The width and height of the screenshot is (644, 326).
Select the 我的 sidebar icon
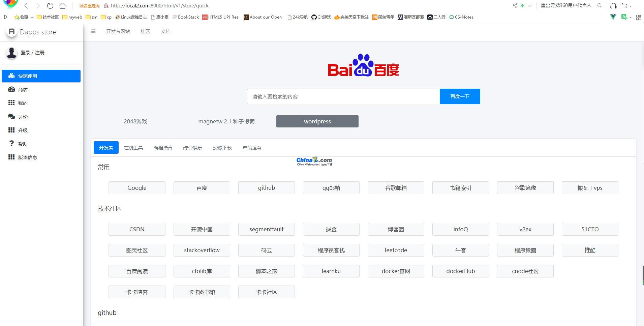(x=11, y=103)
